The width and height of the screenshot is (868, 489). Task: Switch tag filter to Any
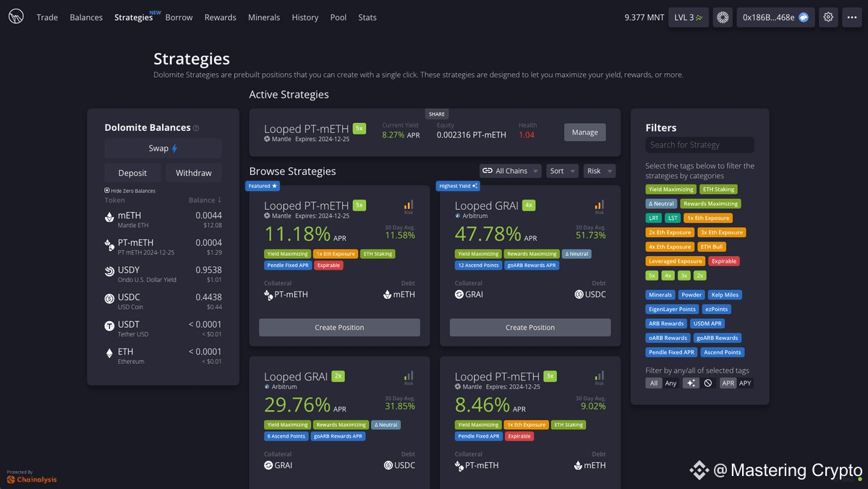pos(671,383)
